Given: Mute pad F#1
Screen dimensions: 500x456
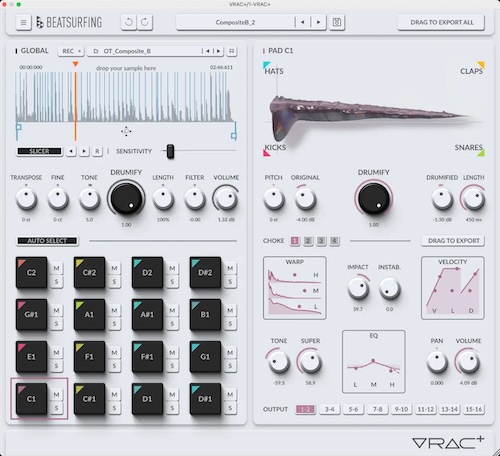Looking at the screenshot, I should [x=172, y=352].
